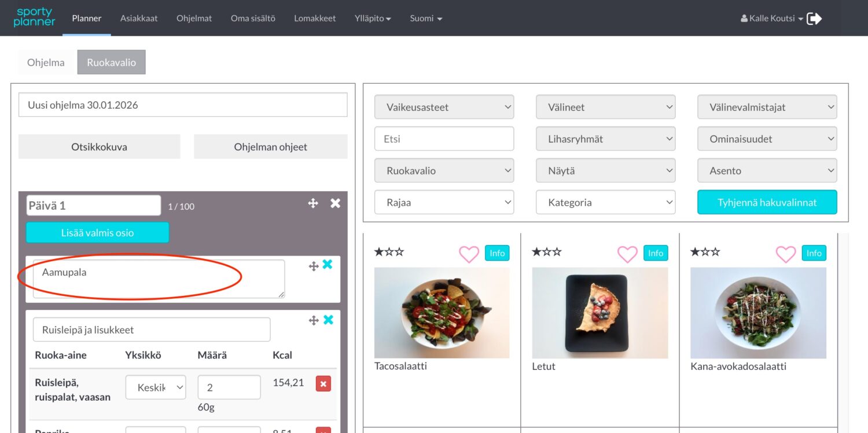
Task: Delete the Ruisleipä food row with red X
Action: pyautogui.click(x=323, y=384)
